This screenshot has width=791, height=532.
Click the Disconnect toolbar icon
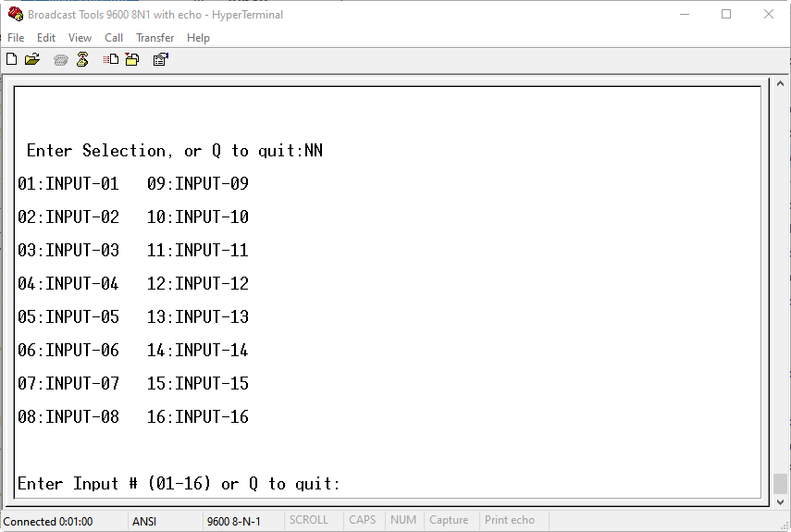click(x=82, y=59)
